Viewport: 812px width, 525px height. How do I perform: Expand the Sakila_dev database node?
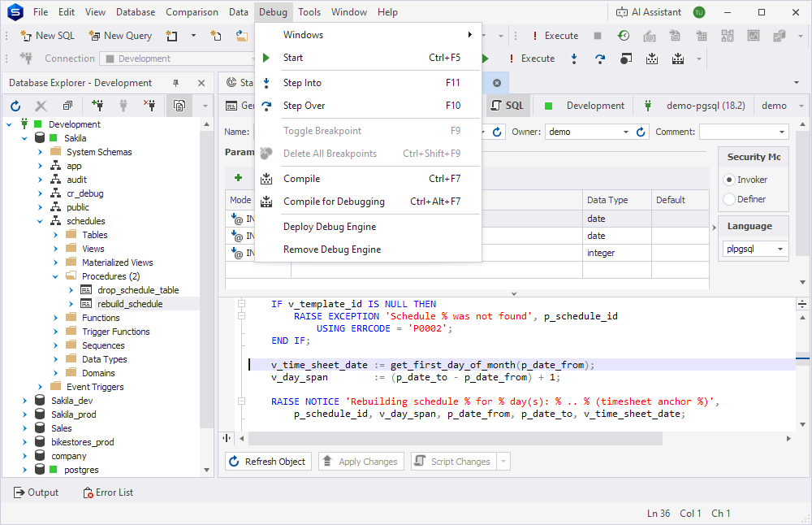coord(24,401)
